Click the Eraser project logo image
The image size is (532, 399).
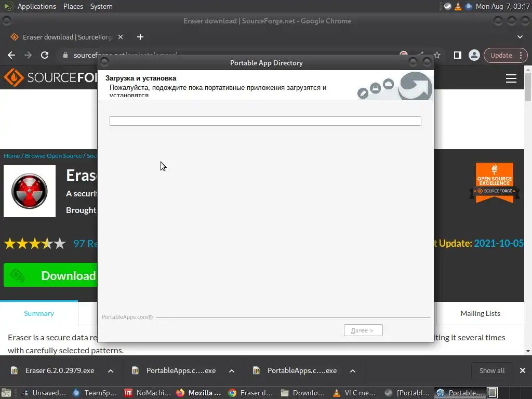coord(30,191)
